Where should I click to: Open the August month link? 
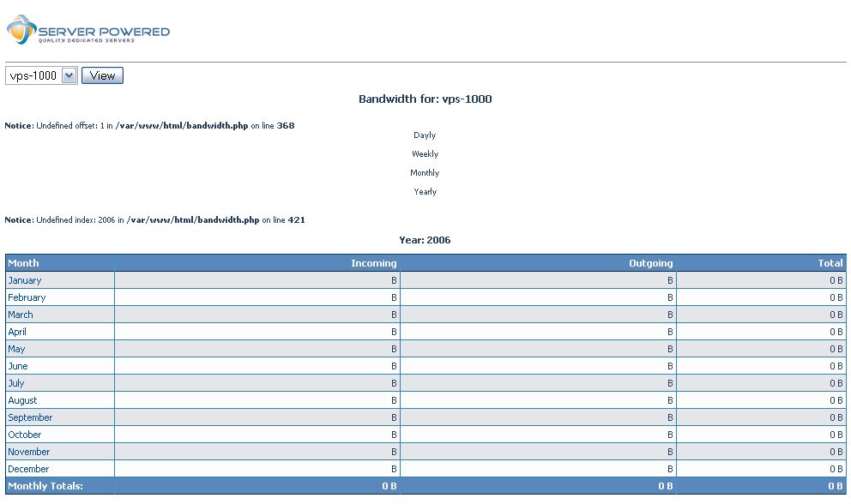(22, 400)
